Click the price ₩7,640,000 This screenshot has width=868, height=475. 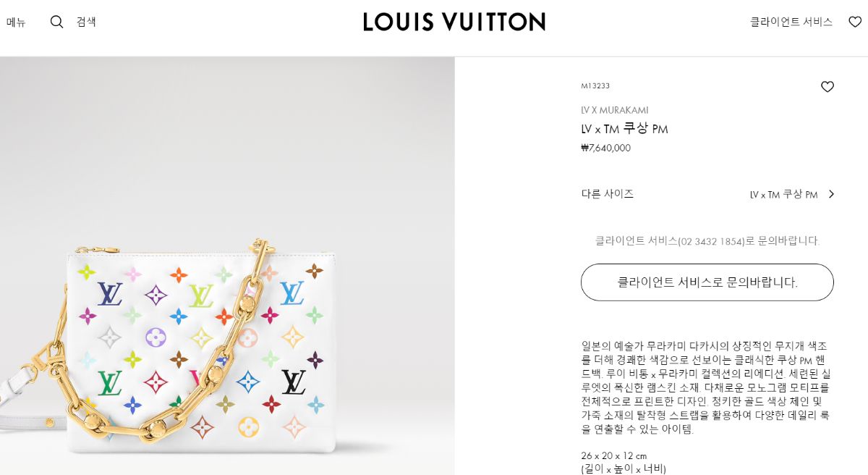tap(606, 148)
